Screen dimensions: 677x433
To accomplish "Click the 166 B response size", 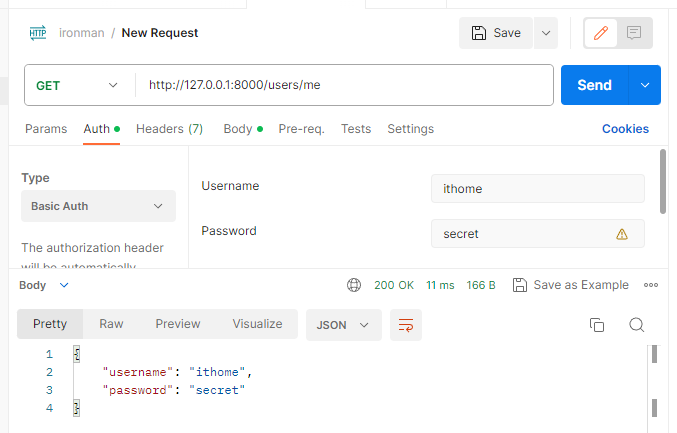I will pos(481,285).
